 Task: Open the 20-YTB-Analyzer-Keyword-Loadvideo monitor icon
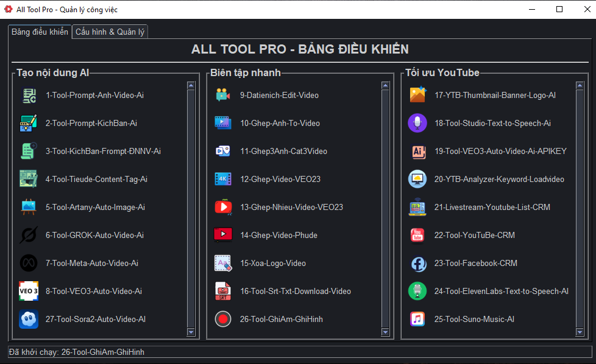click(x=417, y=179)
